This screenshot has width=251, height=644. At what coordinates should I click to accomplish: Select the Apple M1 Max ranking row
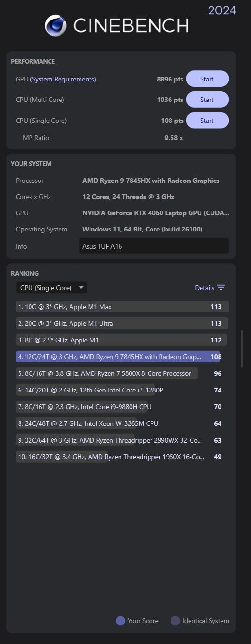[x=122, y=307]
